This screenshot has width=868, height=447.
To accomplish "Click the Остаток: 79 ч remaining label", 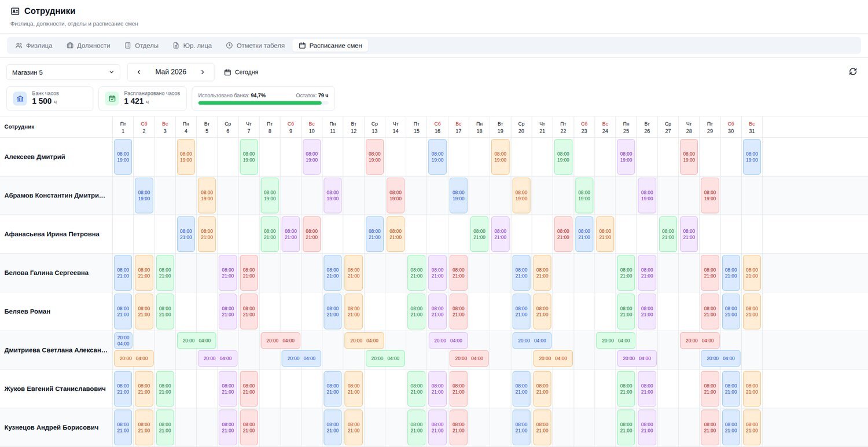I will coord(312,96).
